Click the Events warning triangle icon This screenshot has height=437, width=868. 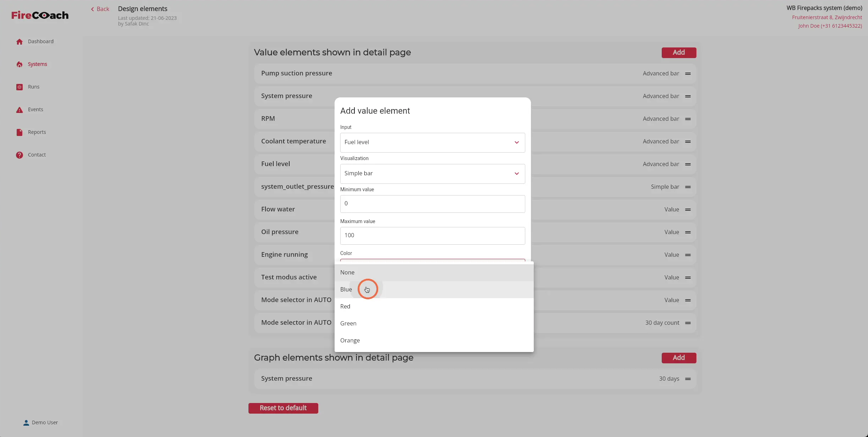(x=19, y=110)
